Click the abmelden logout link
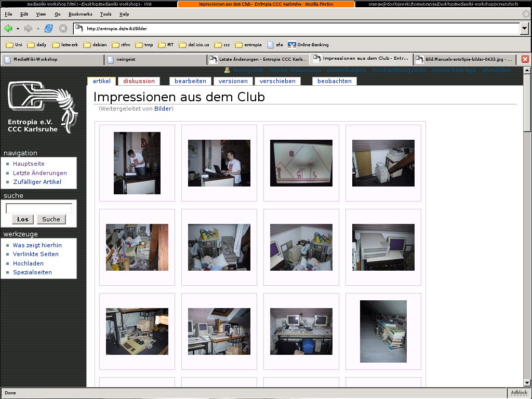Viewport: 532px width, 399px height. point(496,70)
